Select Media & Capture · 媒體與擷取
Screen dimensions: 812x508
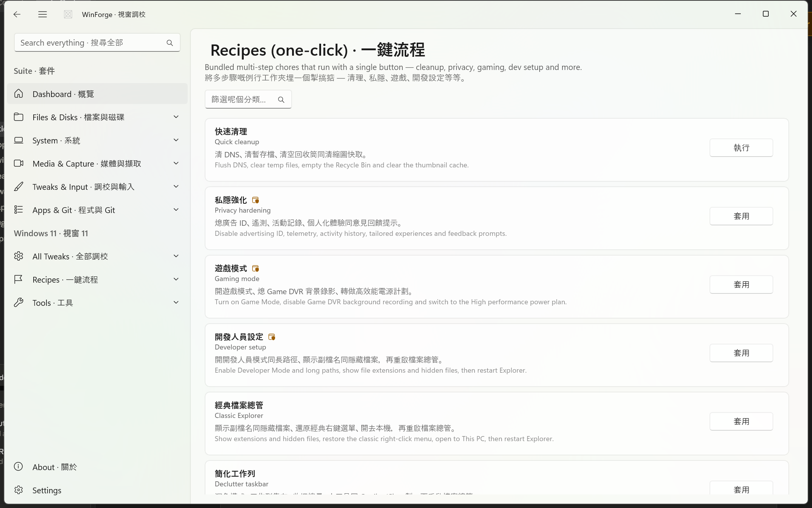click(x=97, y=163)
